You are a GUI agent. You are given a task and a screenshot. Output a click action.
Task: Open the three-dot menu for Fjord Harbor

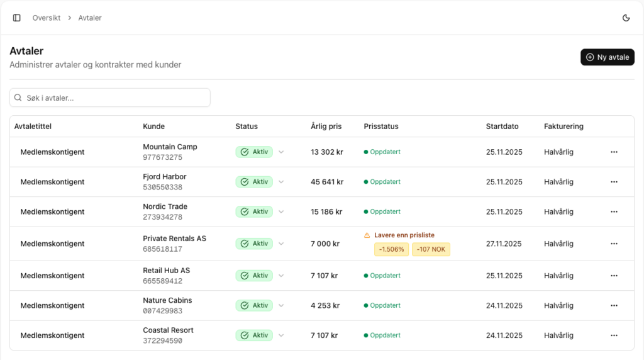(x=614, y=182)
